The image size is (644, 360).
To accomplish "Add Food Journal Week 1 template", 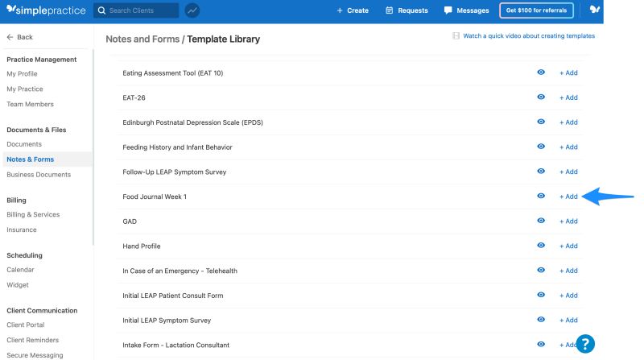I will pos(568,197).
